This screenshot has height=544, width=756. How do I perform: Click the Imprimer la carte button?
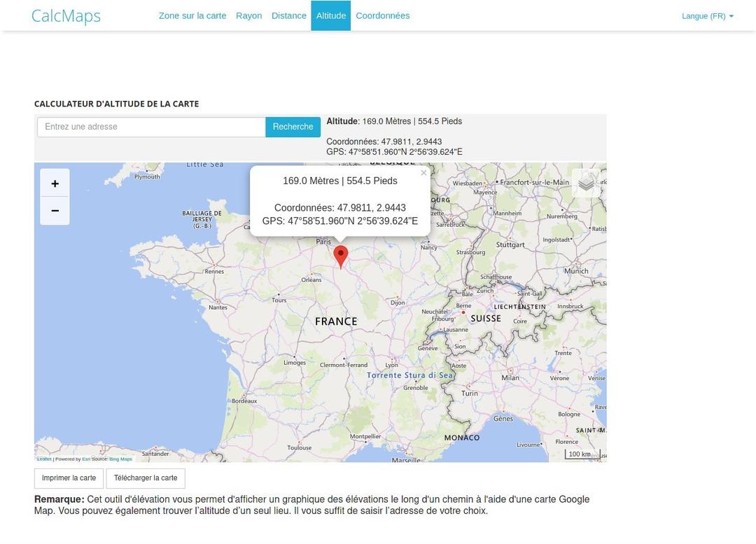coord(68,478)
